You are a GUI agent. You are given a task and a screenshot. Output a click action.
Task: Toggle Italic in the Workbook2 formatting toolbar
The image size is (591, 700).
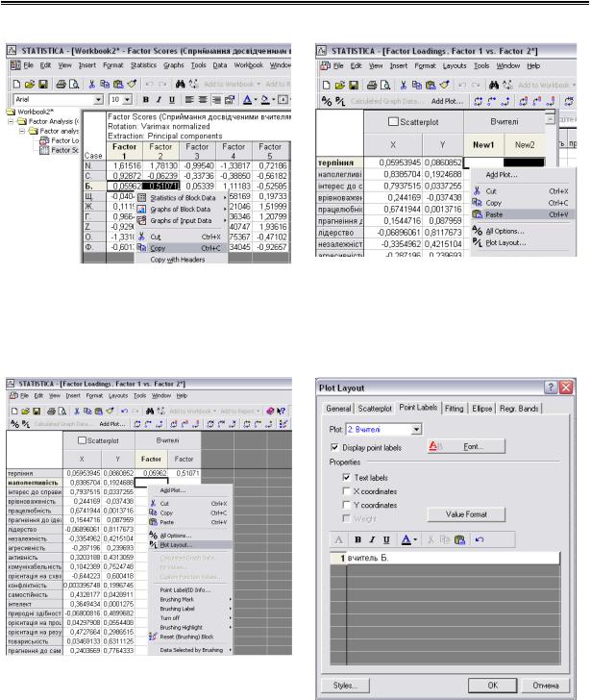(x=159, y=100)
